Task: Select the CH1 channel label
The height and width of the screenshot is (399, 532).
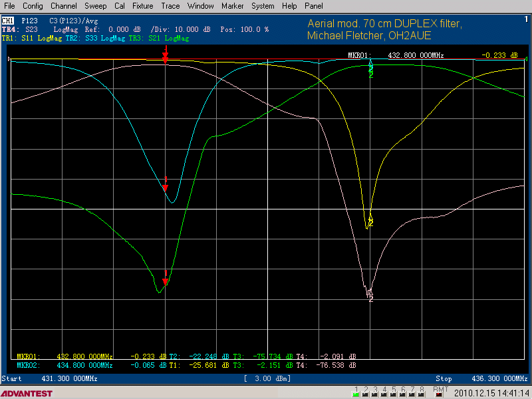Action: (8, 21)
